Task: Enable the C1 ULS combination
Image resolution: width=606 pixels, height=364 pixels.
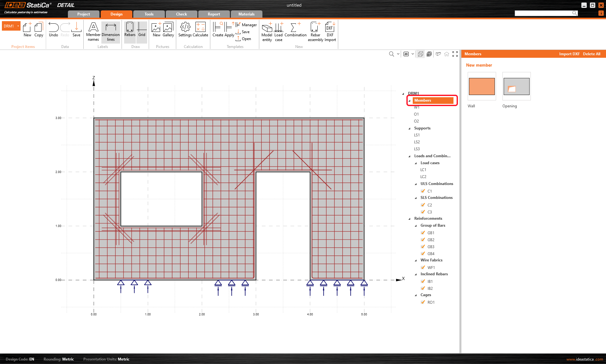Action: [x=423, y=191]
